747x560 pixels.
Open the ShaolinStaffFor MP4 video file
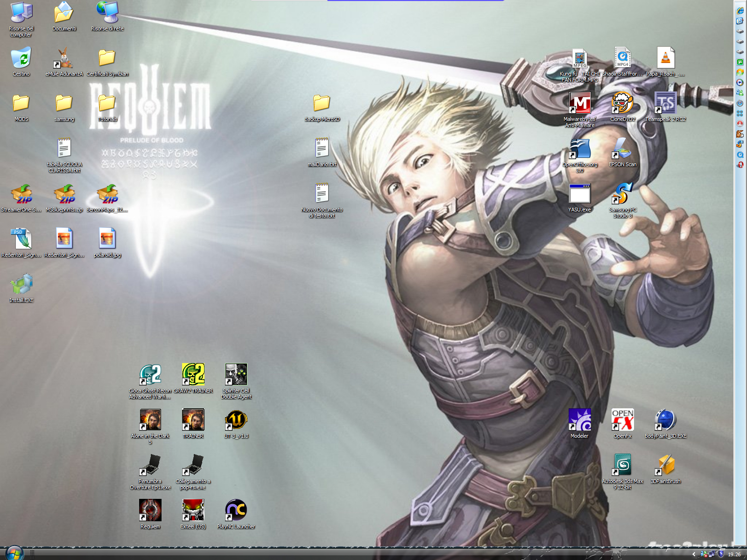point(622,62)
